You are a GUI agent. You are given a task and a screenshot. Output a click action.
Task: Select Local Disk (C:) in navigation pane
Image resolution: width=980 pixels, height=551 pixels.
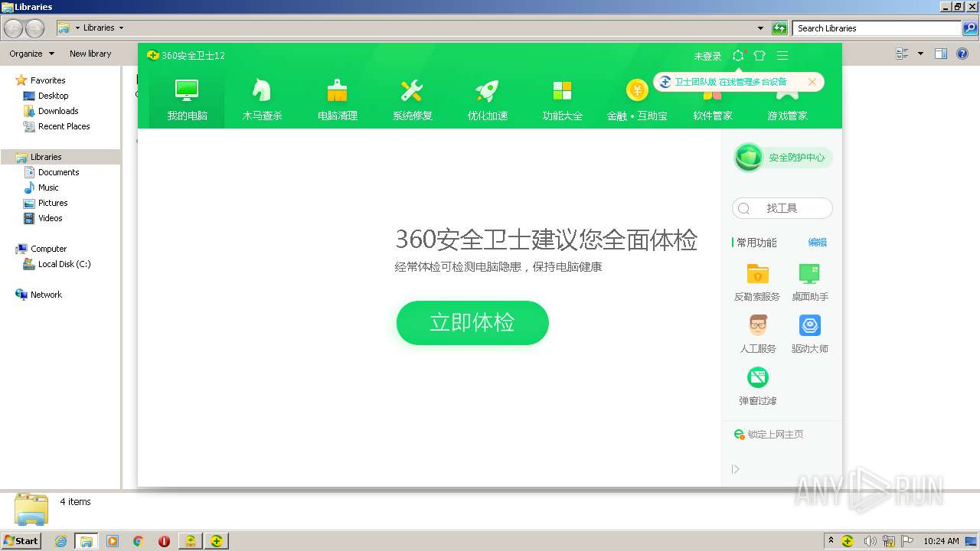(64, 264)
